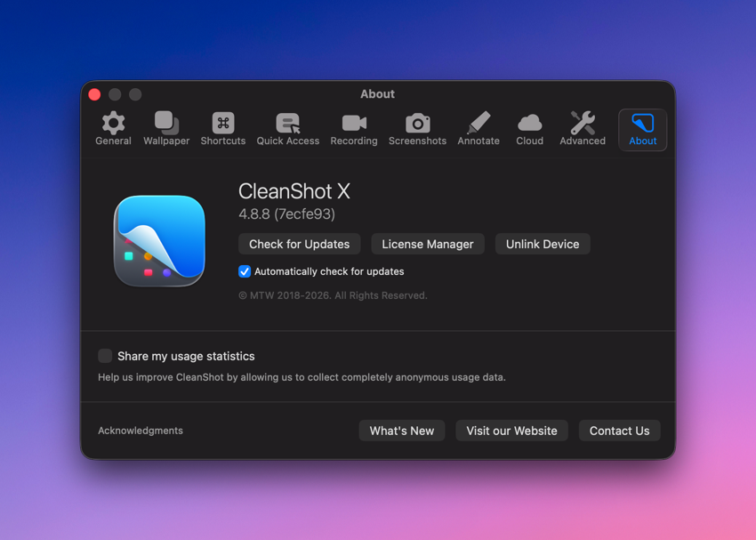Select the About tab
Viewport: 756px width, 540px height.
643,130
